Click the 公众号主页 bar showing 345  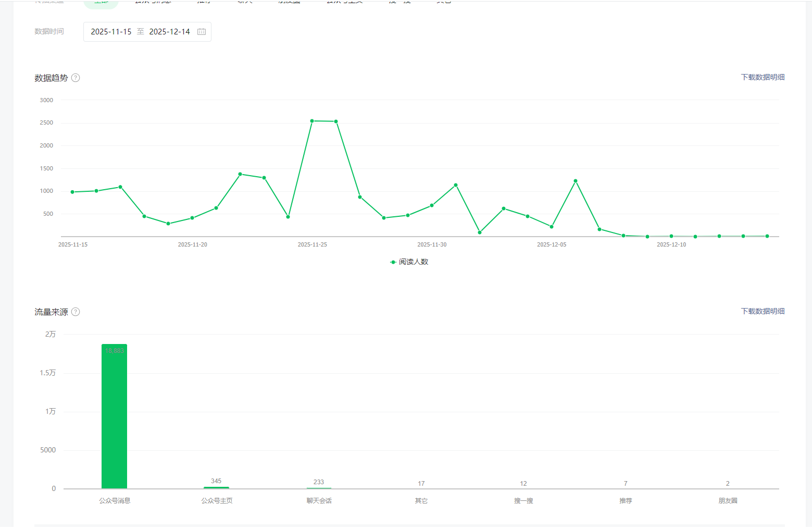pos(216,487)
